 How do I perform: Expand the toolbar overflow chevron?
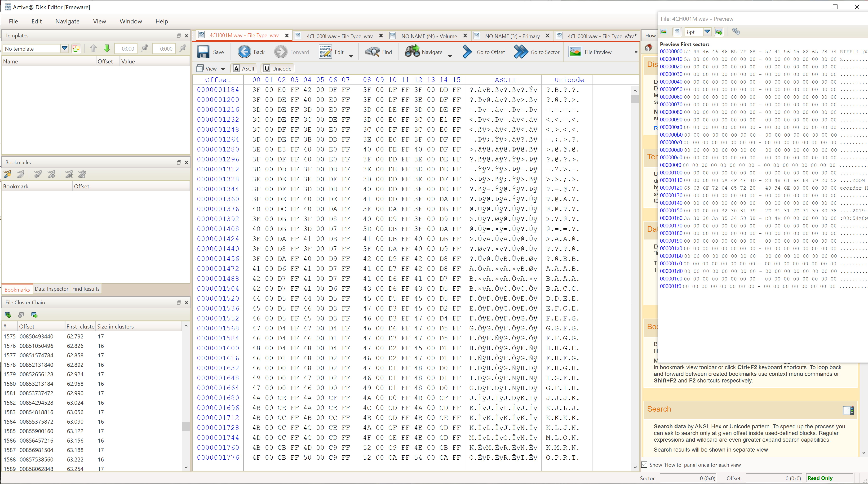pos(636,52)
